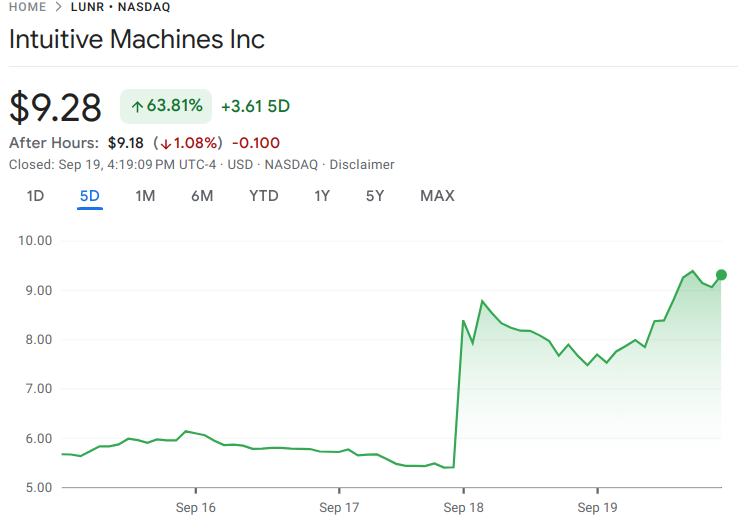This screenshot has width=738, height=518.
Task: Click the green endpoint dot on chart
Action: point(721,275)
